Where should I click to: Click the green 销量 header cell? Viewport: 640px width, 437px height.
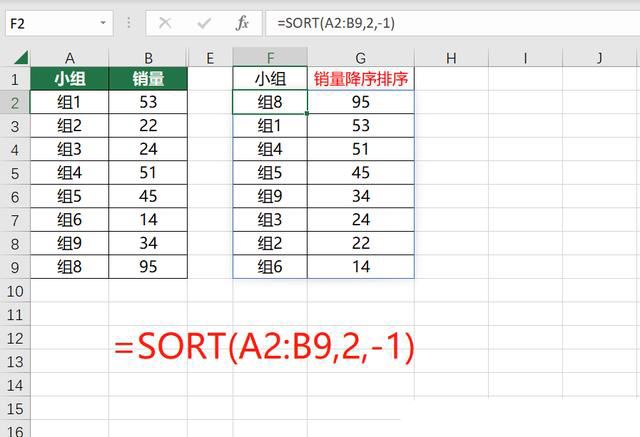pyautogui.click(x=147, y=79)
